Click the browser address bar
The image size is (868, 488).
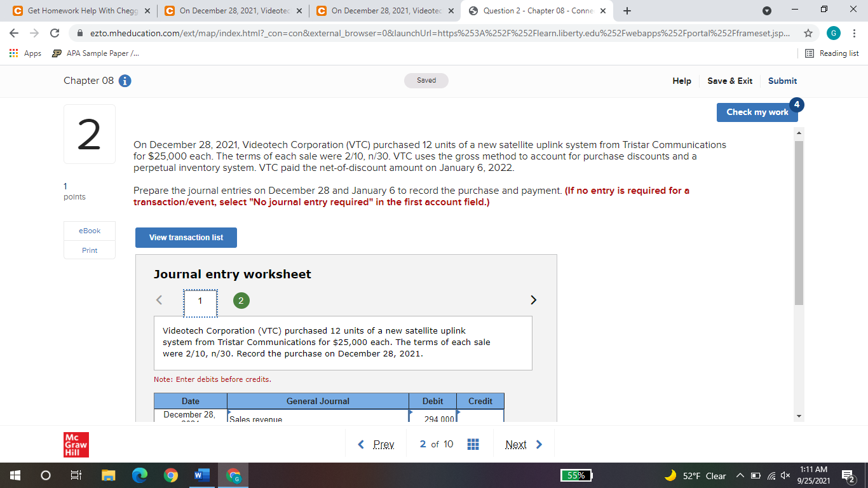tap(438, 33)
